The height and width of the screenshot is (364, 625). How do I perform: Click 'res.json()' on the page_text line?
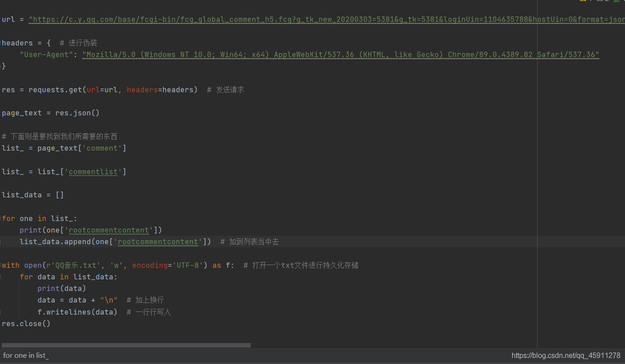[x=77, y=113]
